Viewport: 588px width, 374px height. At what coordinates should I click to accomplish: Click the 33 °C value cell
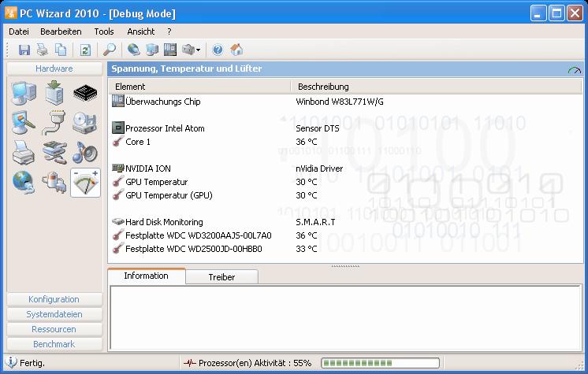pos(307,249)
